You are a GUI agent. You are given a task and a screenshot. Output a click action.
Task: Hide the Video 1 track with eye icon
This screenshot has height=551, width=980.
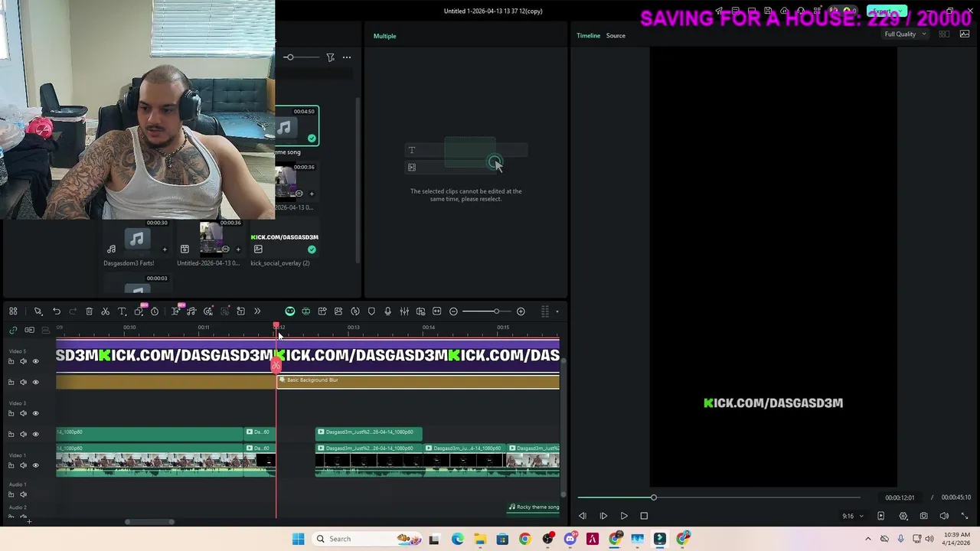35,465
